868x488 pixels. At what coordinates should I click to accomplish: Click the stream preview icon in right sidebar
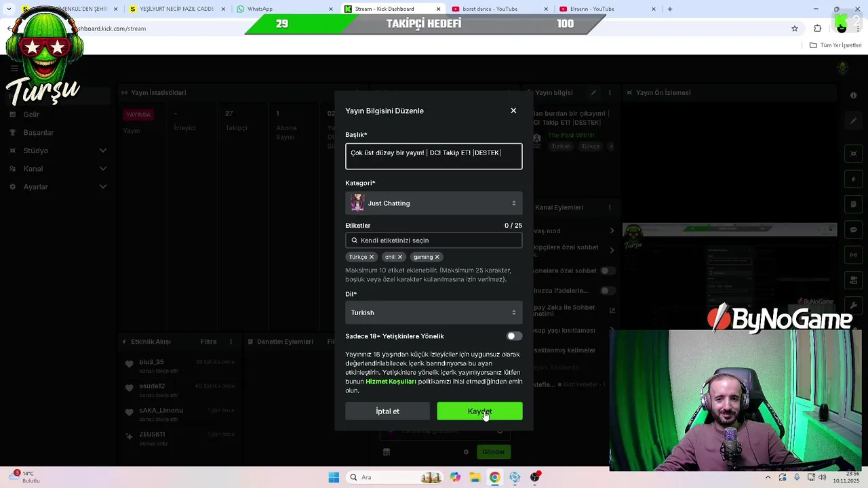[854, 154]
